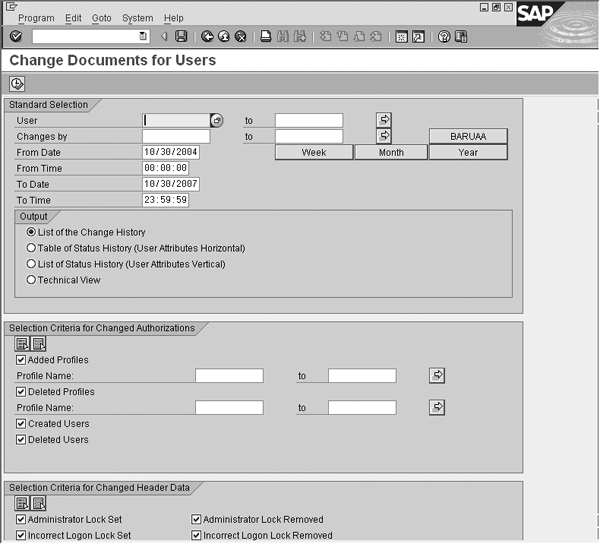Uncheck the Added Profiles checkbox
The width and height of the screenshot is (600, 544).
21,360
